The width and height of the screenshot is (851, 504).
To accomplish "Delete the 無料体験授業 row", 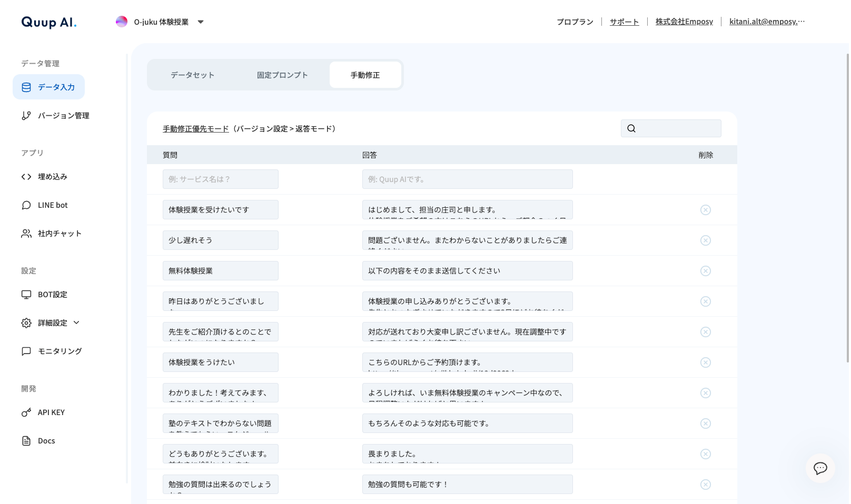I will pos(705,271).
